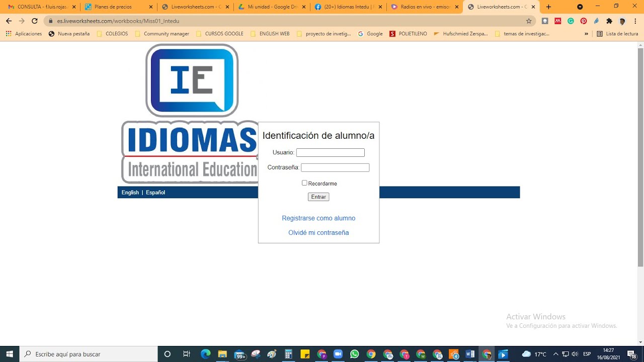Open the Registrarse como alumno link
The width and height of the screenshot is (644, 362).
318,218
